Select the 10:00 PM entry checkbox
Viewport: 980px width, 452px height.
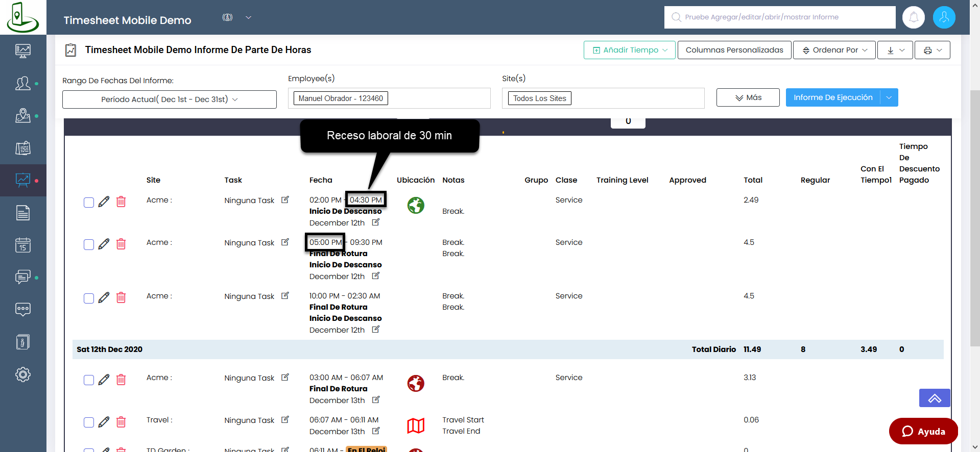[89, 298]
